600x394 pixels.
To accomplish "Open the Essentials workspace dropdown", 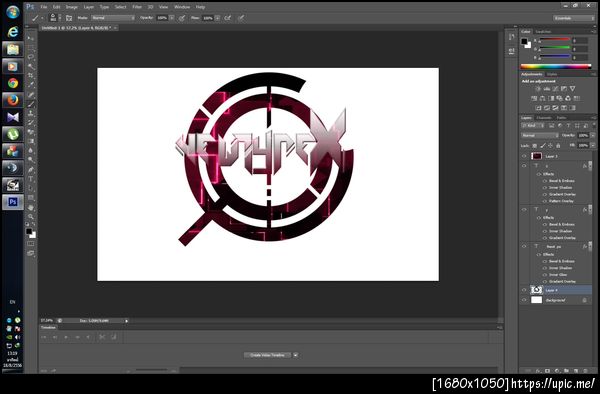I will point(574,18).
